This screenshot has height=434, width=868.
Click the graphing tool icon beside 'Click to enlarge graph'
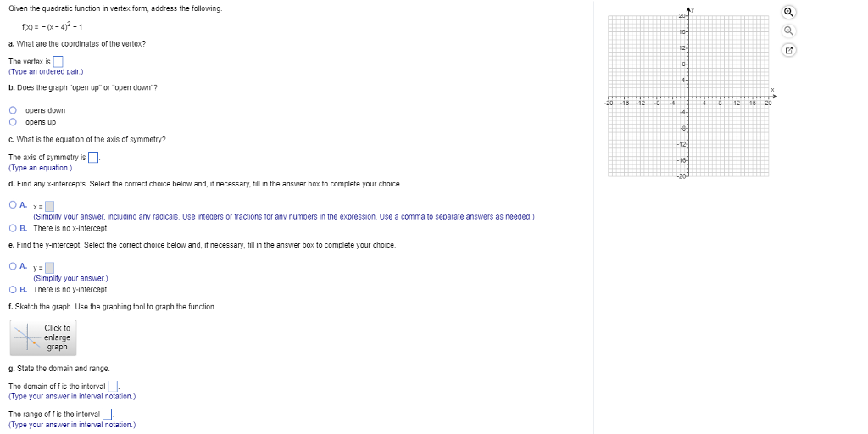point(27,337)
